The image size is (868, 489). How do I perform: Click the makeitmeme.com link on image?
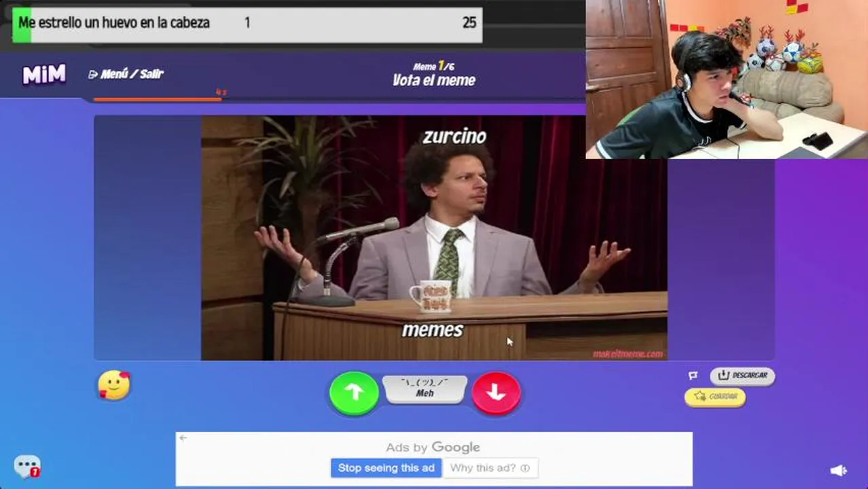pos(628,354)
